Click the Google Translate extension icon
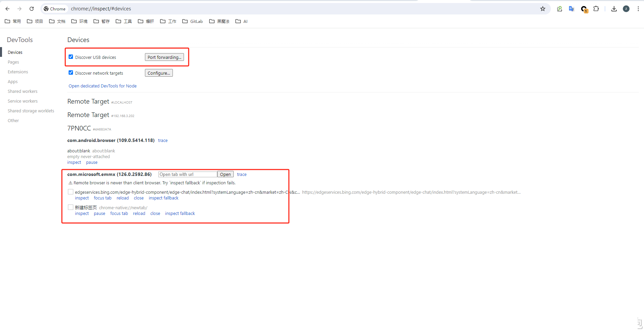 571,9
